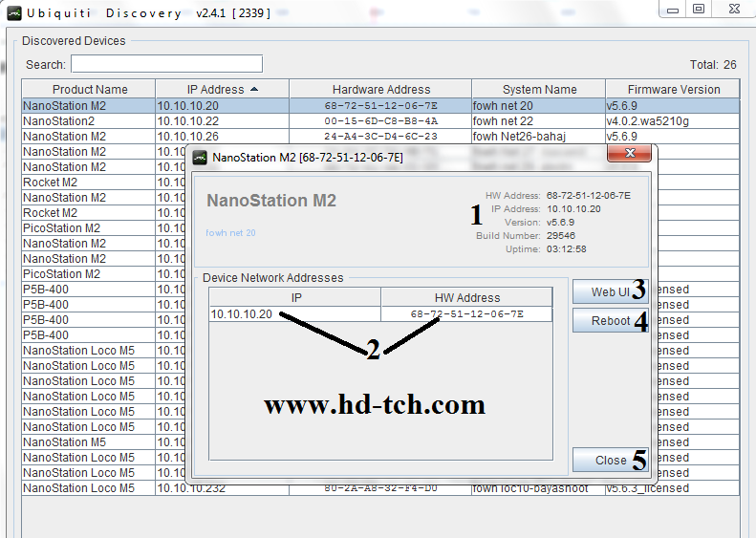The image size is (756, 538).
Task: Select the NanoStation2 device row
Action: pyautogui.click(x=88, y=121)
